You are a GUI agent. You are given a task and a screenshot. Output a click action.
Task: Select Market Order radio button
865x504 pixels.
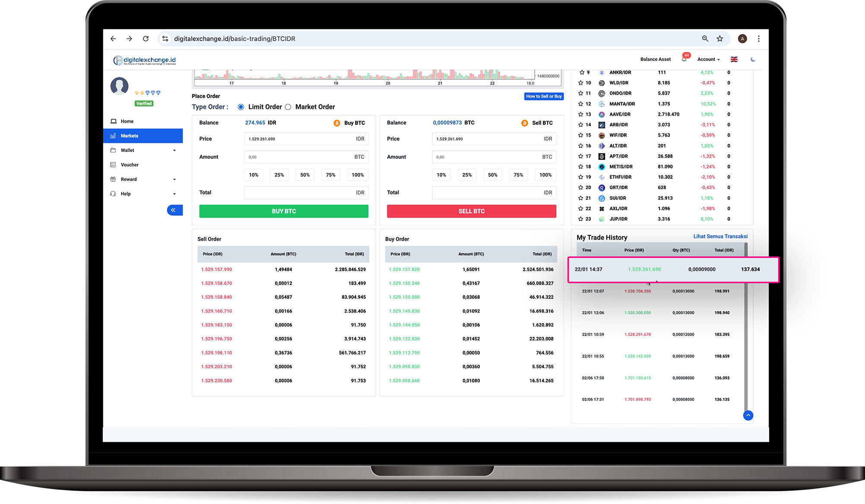288,107
